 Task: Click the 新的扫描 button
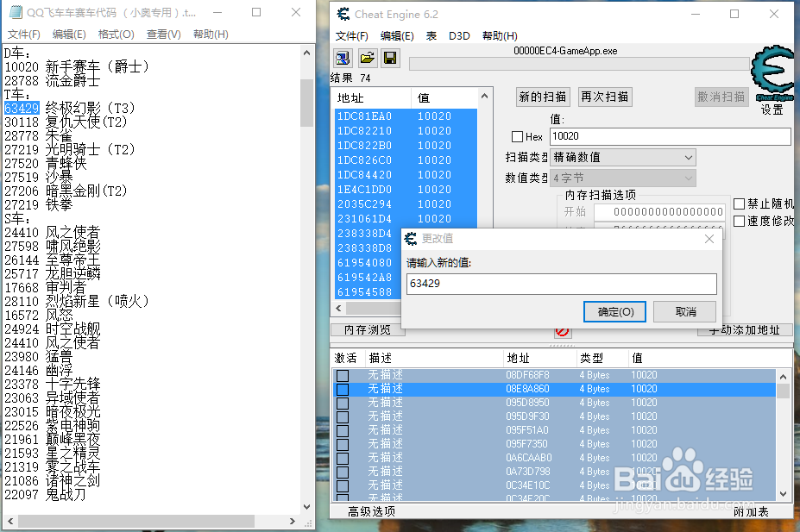[542, 97]
